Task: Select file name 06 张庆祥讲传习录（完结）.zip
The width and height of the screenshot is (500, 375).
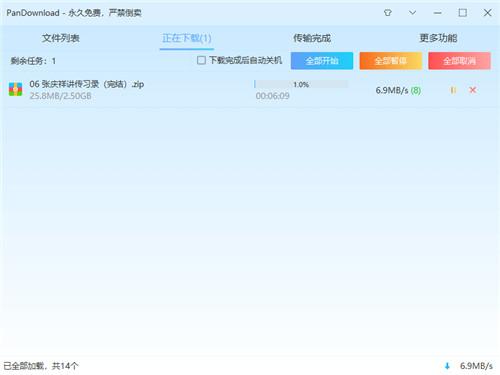Action: tap(87, 84)
